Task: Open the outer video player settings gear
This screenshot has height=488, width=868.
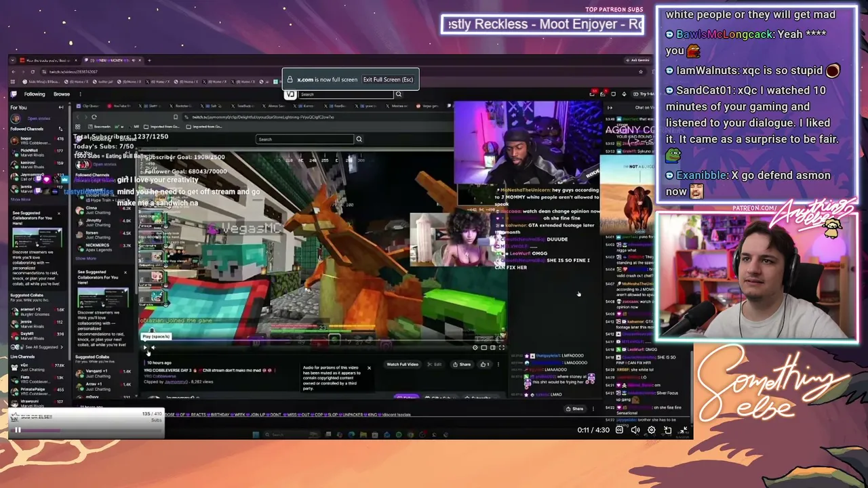Action: click(x=652, y=430)
